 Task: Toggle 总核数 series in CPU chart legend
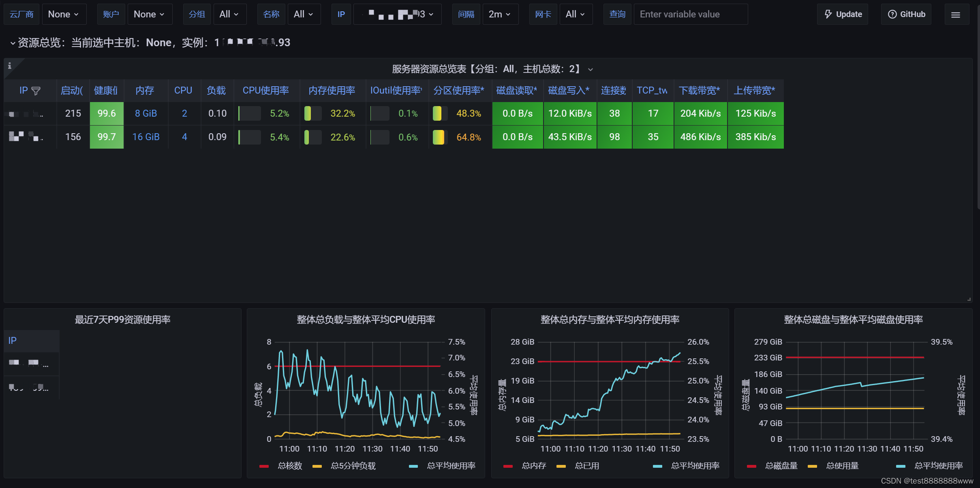[289, 466]
